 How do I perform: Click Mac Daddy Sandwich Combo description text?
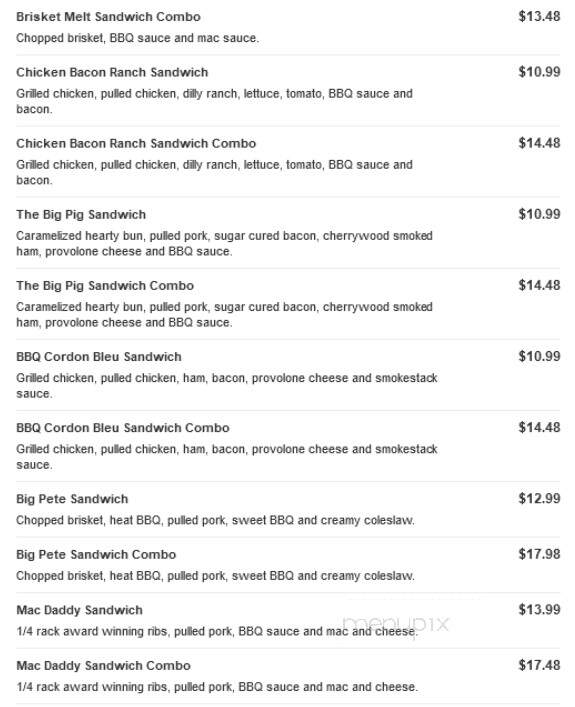(x=217, y=687)
